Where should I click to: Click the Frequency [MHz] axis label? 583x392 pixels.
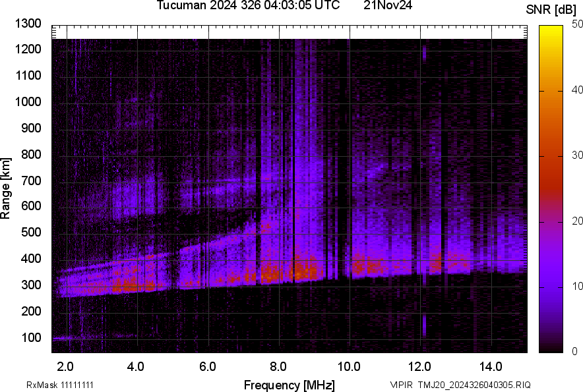(289, 385)
